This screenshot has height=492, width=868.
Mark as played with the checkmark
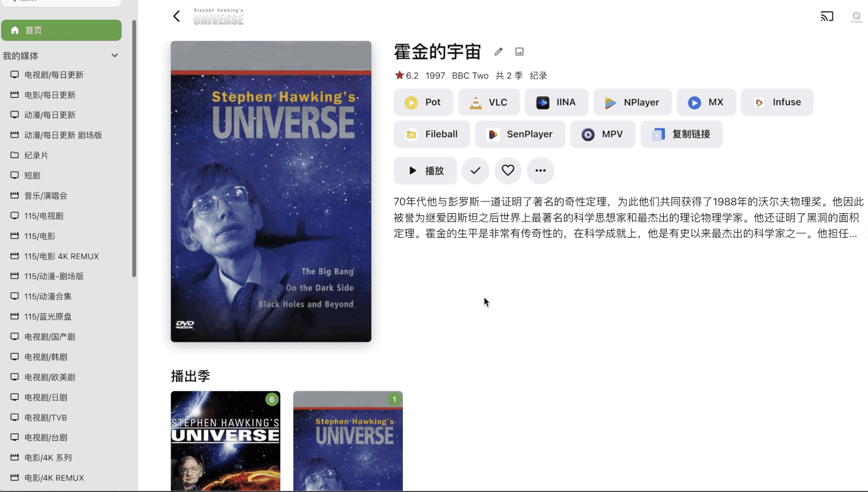pyautogui.click(x=476, y=170)
